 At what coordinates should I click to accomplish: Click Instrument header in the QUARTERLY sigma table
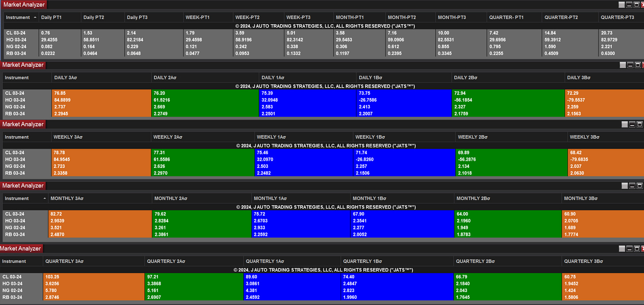[x=22, y=261]
